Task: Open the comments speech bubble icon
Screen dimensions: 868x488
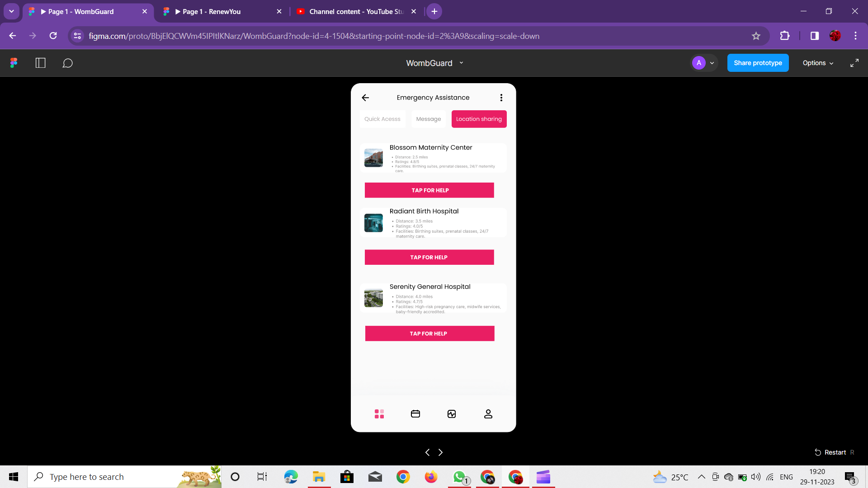Action: [67, 63]
